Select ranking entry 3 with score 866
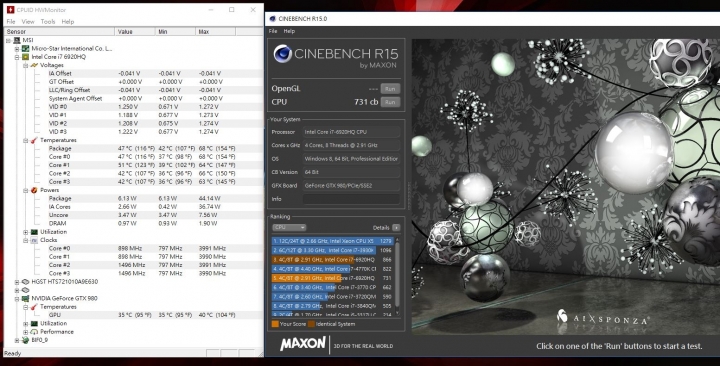Viewport: 720px width, 366px height. pyautogui.click(x=332, y=259)
